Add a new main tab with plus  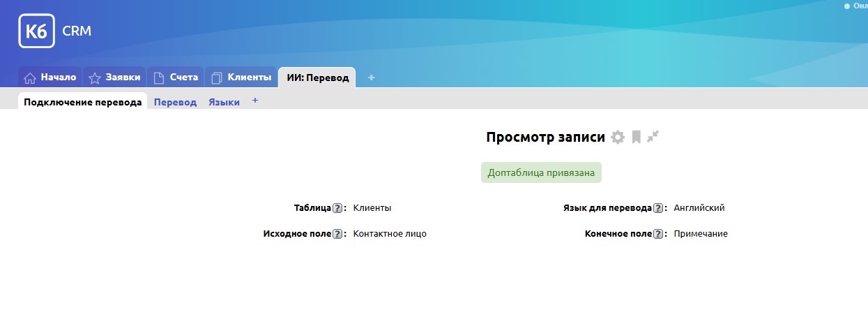371,78
